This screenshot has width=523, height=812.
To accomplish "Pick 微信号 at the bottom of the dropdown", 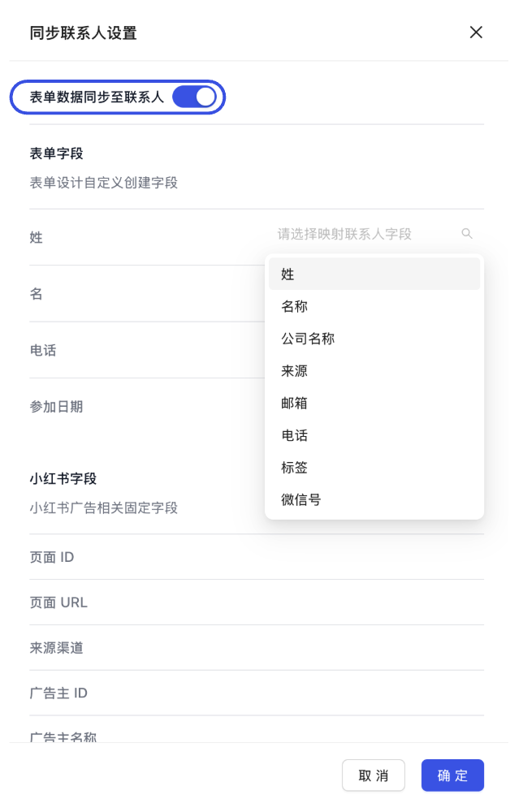I will [x=374, y=501].
